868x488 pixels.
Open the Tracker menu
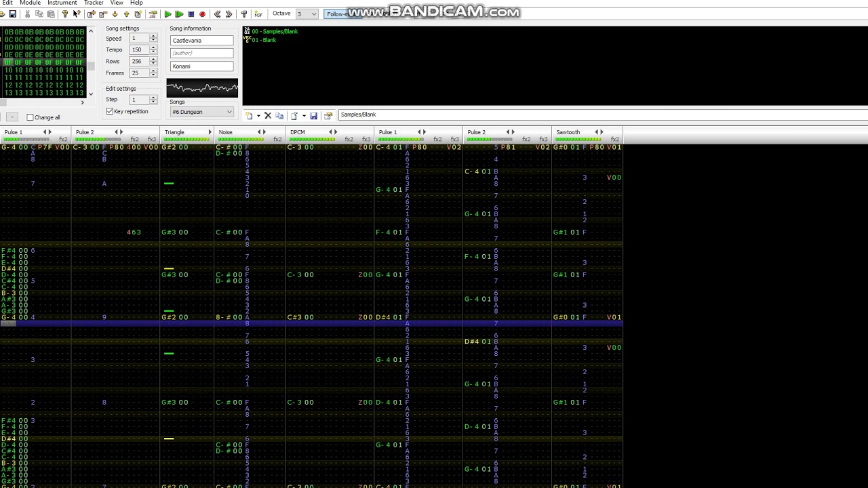[94, 3]
